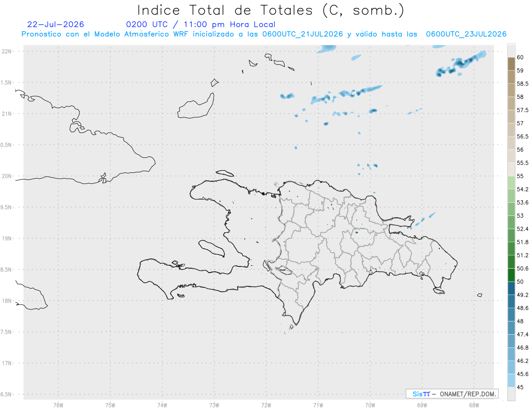The height and width of the screenshot is (411, 532).
Task: Click the "70W" longitude label
Action: click(x=370, y=405)
